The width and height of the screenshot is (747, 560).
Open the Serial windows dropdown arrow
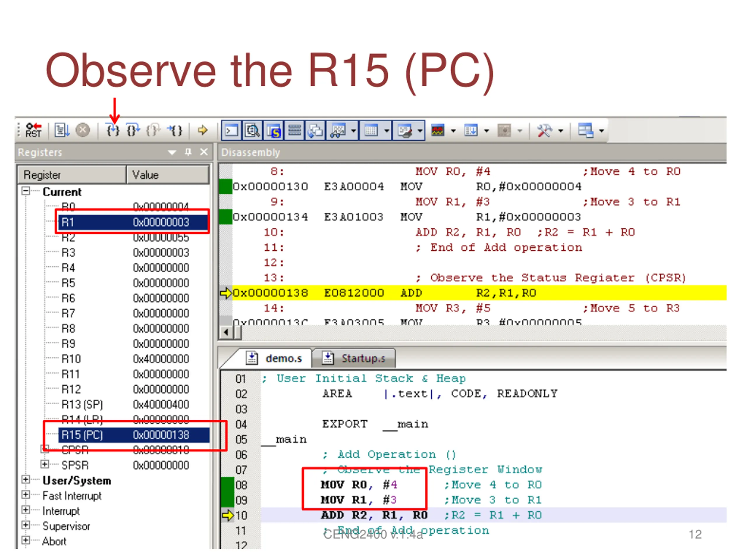(x=420, y=130)
